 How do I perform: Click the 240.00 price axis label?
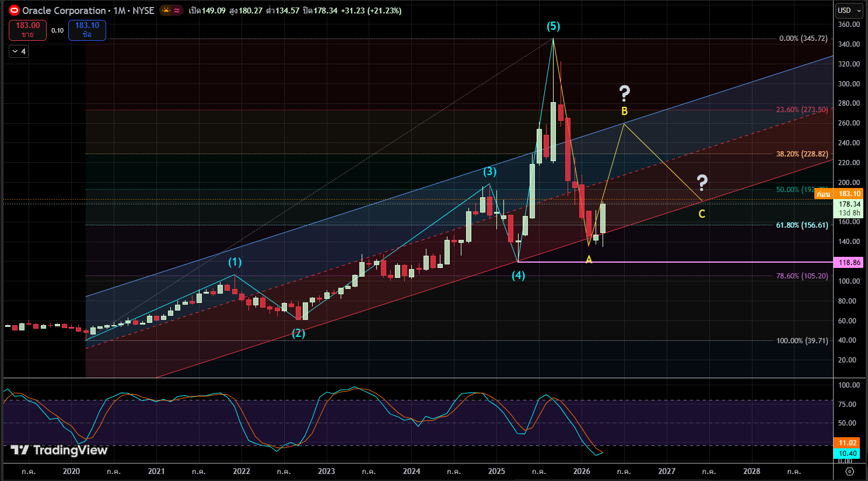(x=849, y=143)
